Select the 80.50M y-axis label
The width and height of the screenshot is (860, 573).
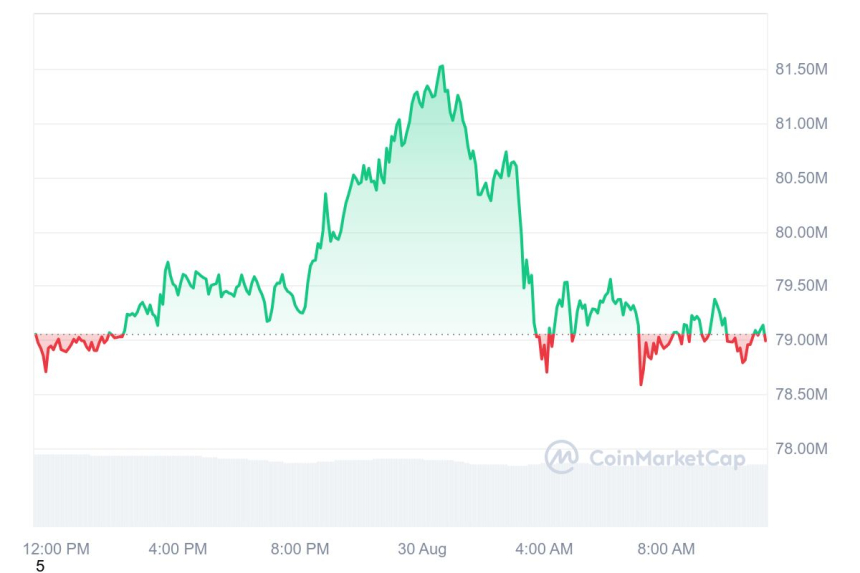click(801, 178)
